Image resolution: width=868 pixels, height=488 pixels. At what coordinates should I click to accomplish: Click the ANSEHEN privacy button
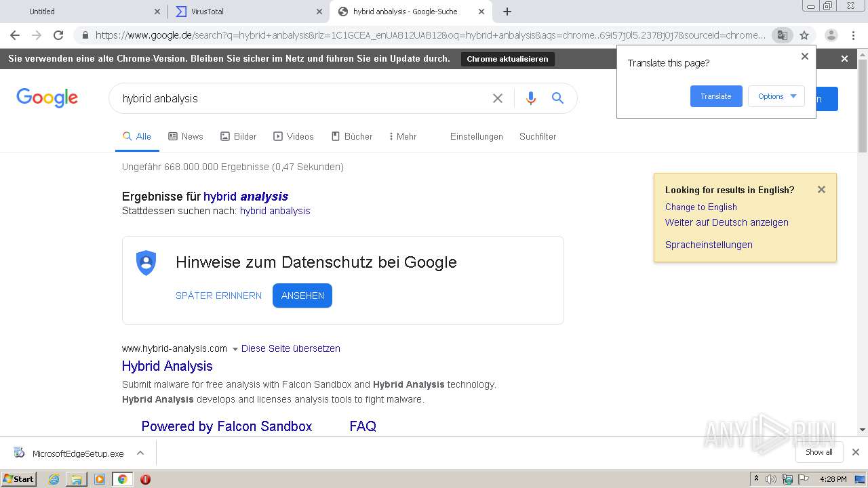[x=302, y=296]
